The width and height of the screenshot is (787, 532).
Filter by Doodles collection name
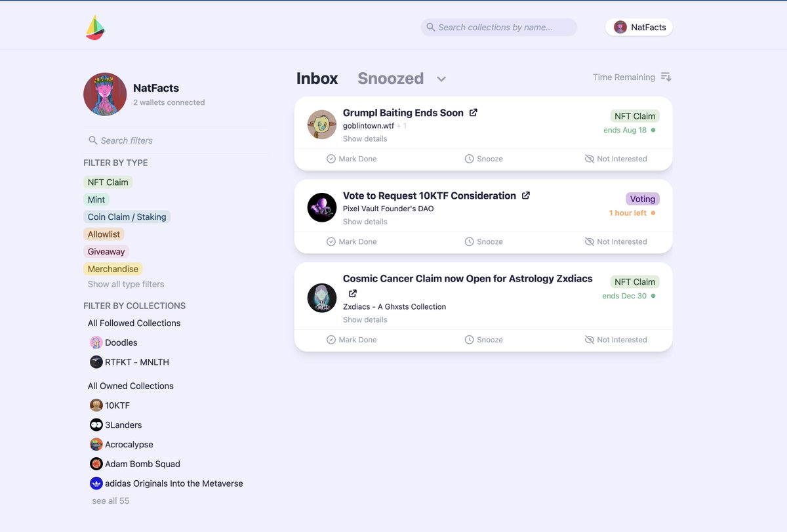tap(121, 342)
